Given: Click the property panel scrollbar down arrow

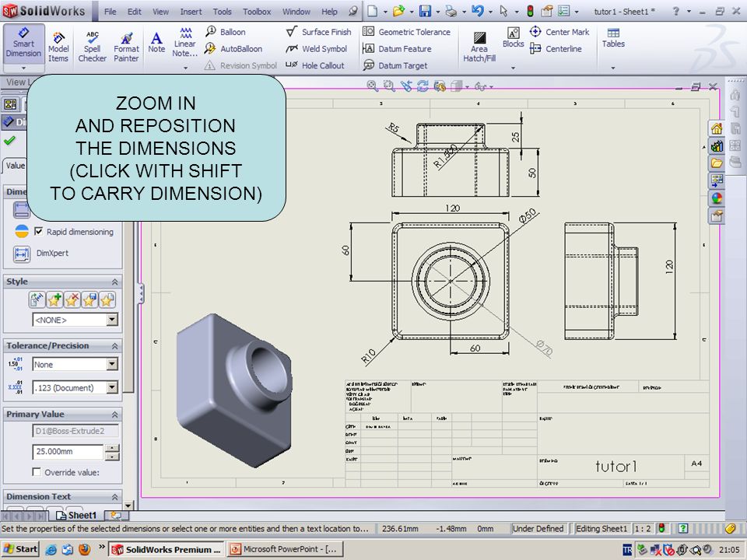Looking at the screenshot, I should tap(128, 506).
